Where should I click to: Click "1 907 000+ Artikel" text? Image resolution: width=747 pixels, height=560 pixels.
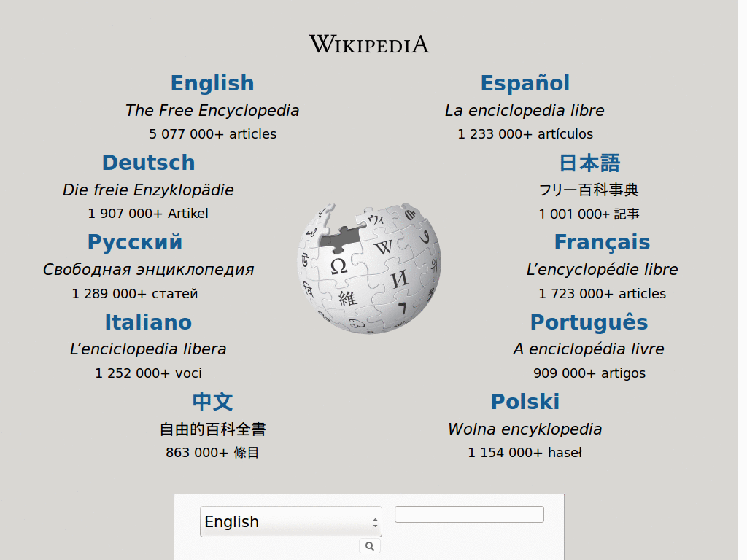(x=149, y=214)
